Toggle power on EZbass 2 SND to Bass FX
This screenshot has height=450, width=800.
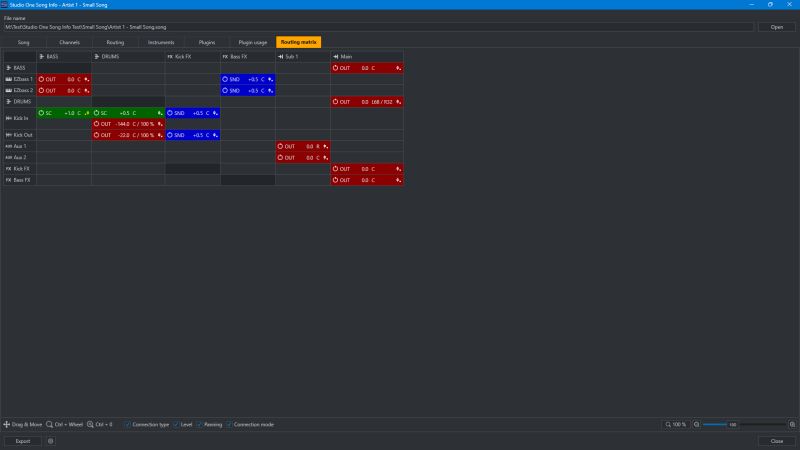coord(225,90)
